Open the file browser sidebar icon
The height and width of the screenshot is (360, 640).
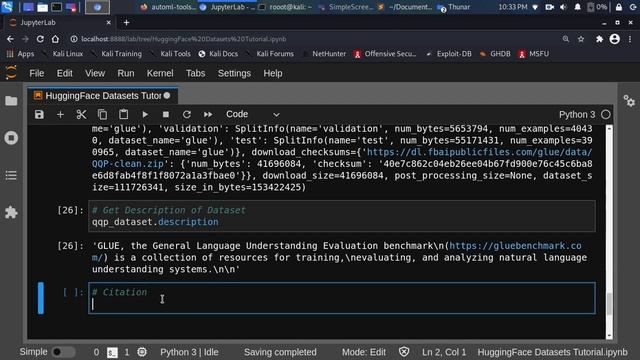click(11, 101)
